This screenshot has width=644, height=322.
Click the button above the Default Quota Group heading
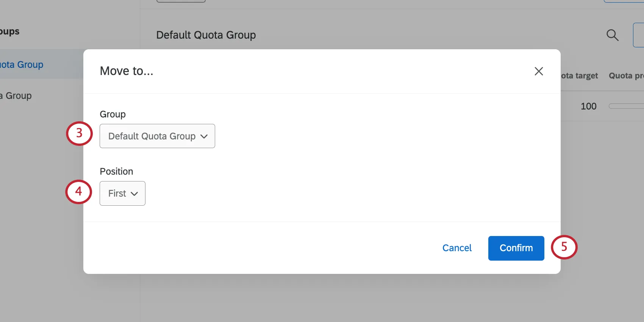(181, 1)
